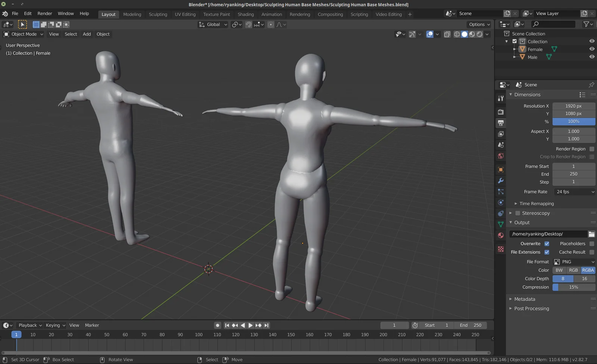Jump to end of playback range
The height and width of the screenshot is (364, 597).
pos(266,325)
